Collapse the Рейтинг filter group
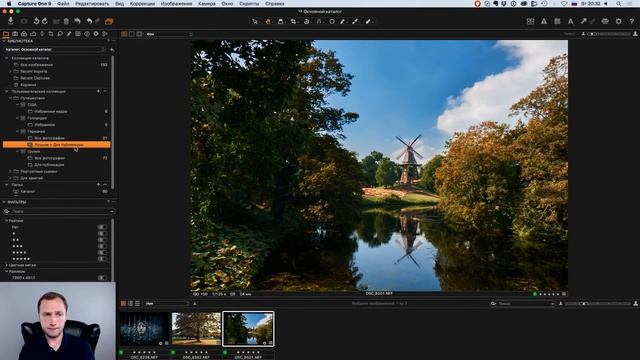This screenshot has height=360, width=640. 7,221
